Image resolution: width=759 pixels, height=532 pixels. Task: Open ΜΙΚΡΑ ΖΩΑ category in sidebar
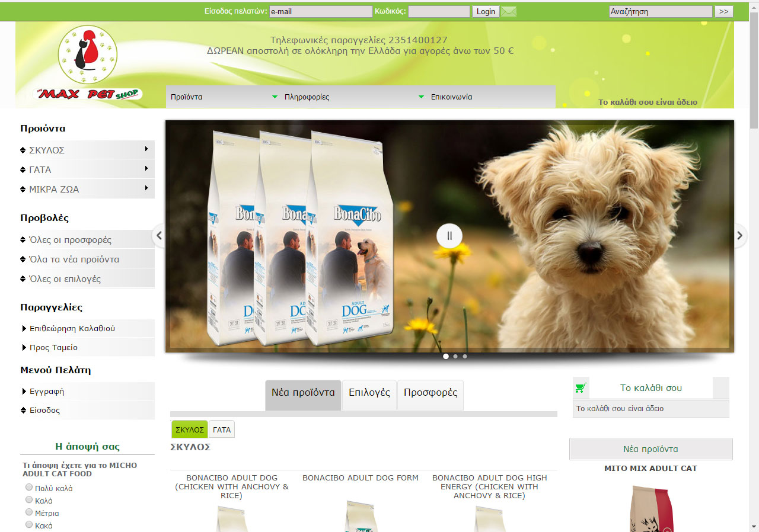54,189
